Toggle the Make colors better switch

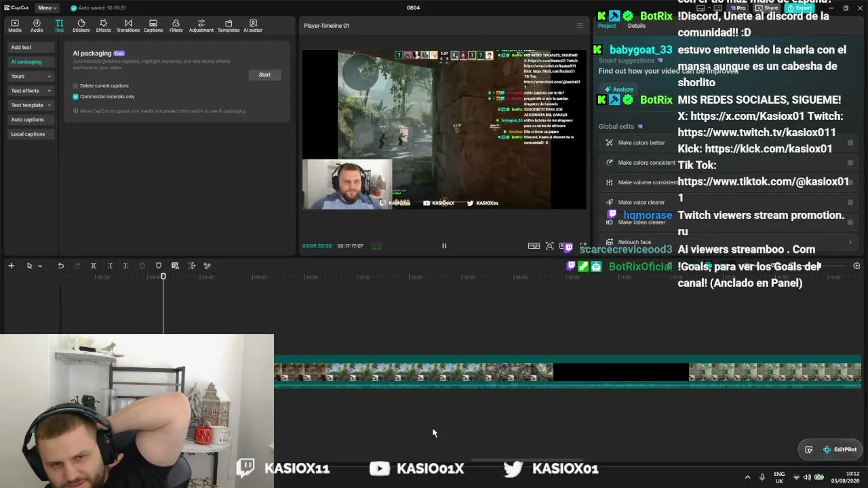850,143
